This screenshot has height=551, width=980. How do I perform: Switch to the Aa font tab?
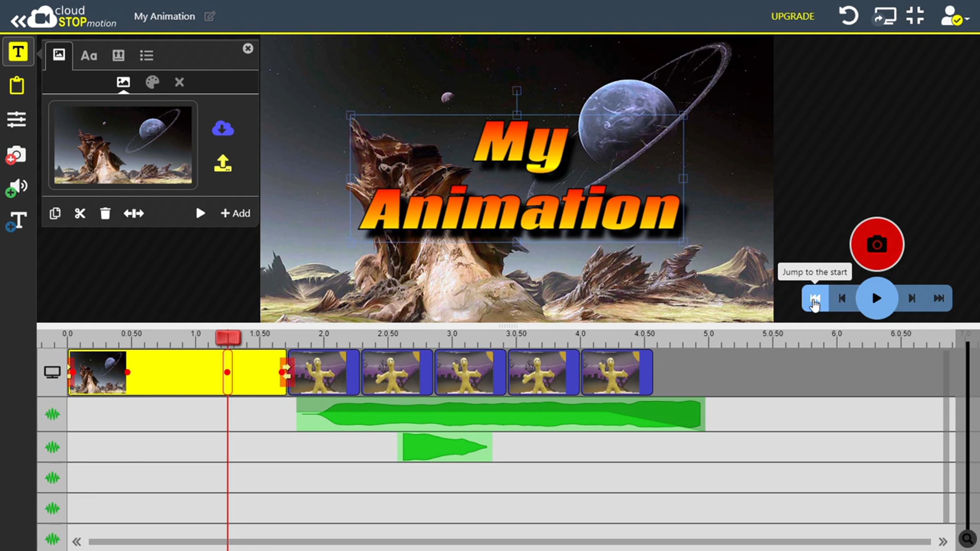[x=89, y=56]
